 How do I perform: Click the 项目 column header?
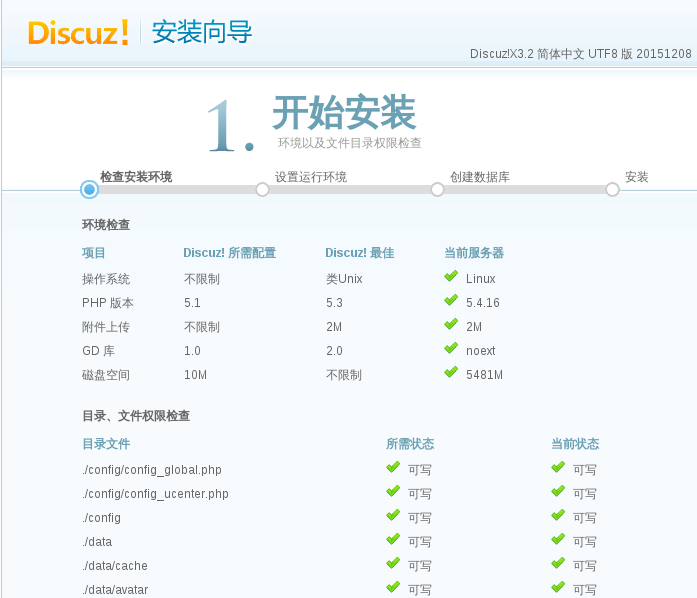tap(94, 253)
